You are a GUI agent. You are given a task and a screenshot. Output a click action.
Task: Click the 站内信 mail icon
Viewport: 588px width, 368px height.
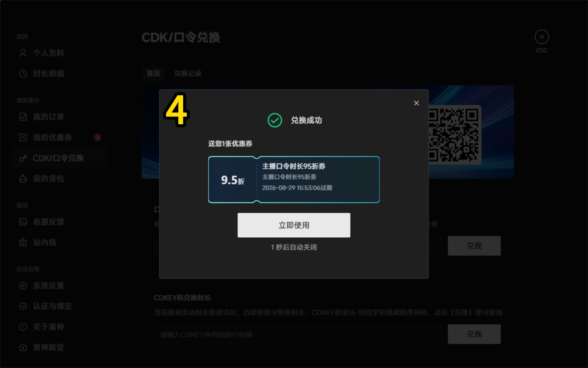23,242
